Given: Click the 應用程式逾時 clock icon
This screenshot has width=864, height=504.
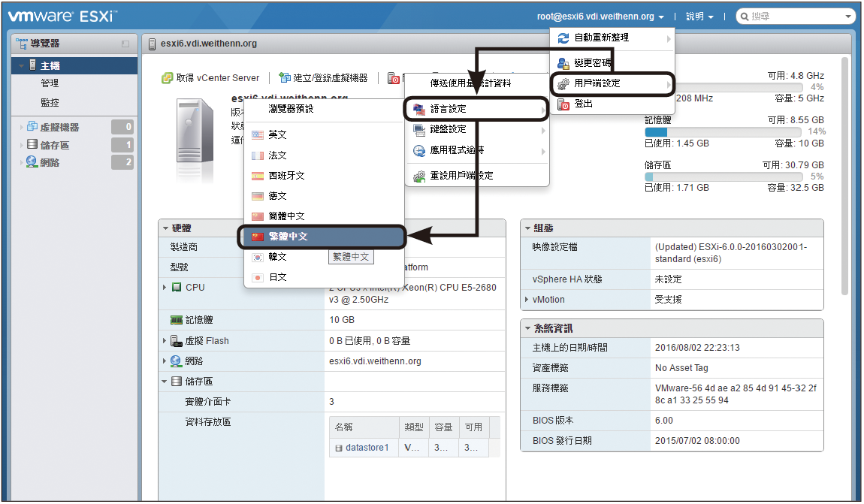Looking at the screenshot, I should pyautogui.click(x=419, y=150).
